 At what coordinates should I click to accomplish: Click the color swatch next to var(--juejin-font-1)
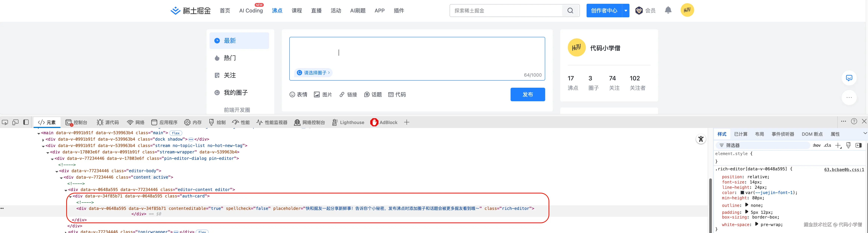point(742,193)
